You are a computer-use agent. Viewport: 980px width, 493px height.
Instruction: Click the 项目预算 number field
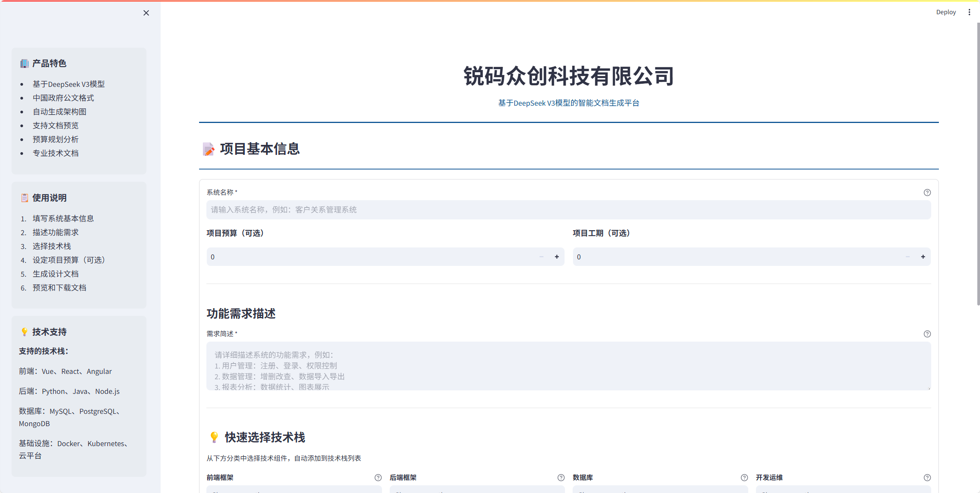pyautogui.click(x=369, y=257)
